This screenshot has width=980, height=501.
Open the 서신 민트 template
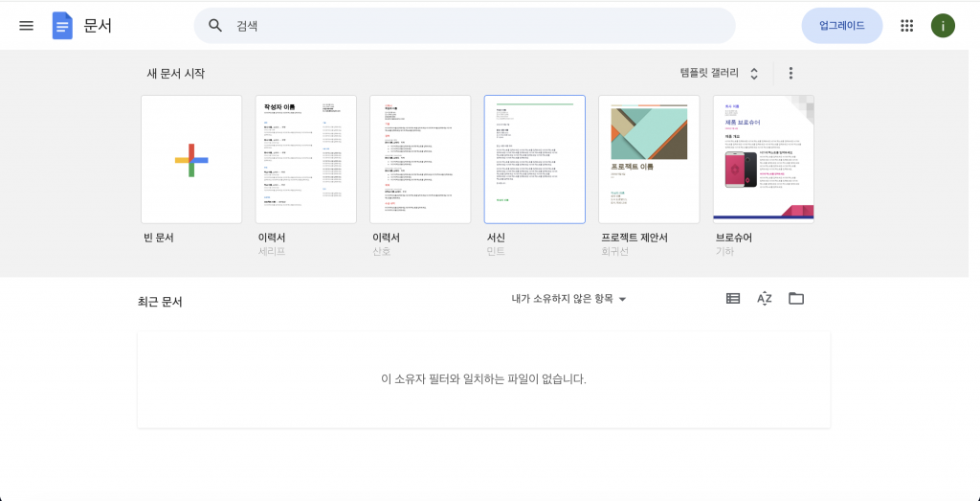(x=534, y=159)
